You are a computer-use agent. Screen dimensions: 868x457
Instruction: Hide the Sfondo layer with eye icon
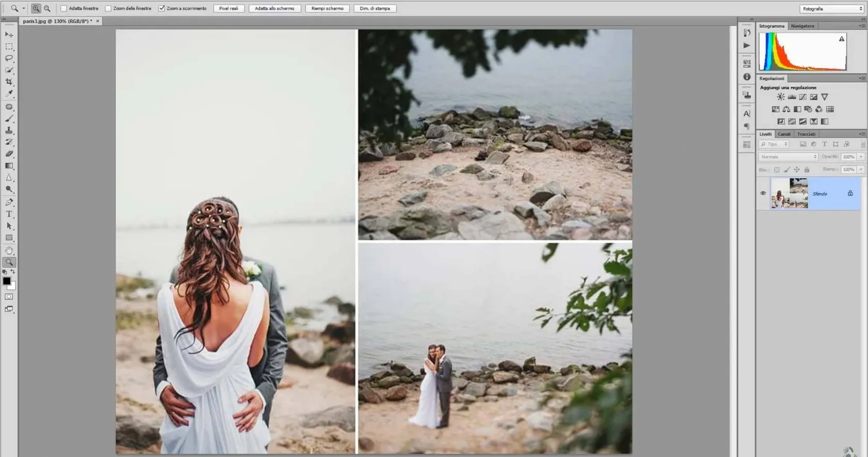click(763, 193)
